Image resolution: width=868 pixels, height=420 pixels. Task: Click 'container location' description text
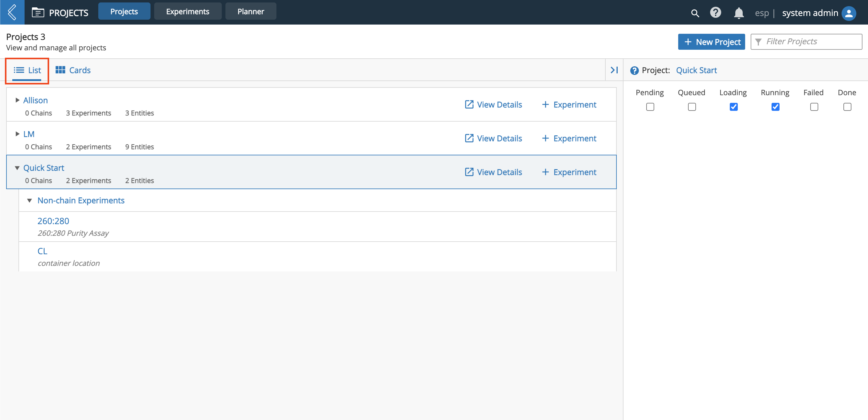(x=69, y=263)
